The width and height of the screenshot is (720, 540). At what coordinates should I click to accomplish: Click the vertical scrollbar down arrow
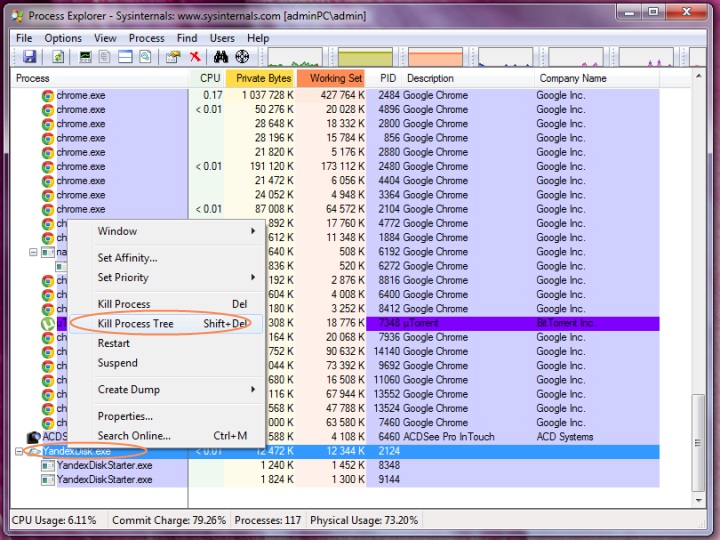(x=698, y=501)
